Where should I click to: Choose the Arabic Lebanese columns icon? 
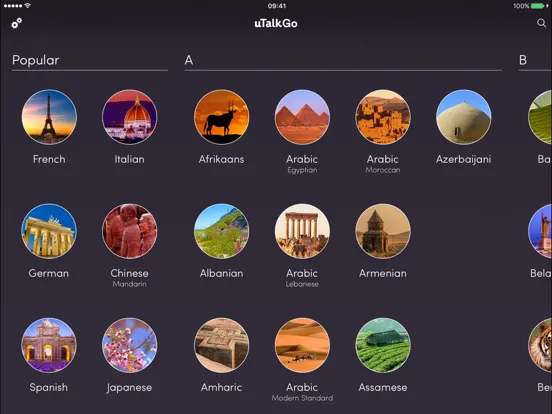tap(302, 231)
